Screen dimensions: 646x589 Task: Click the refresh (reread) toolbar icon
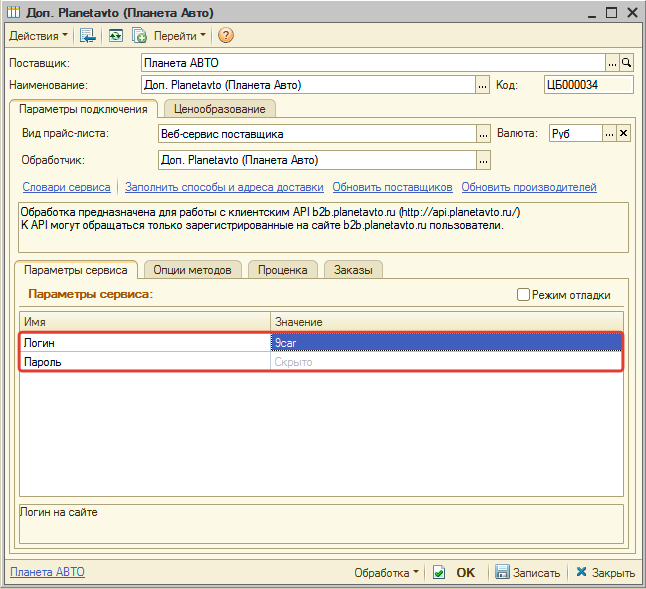tap(116, 36)
